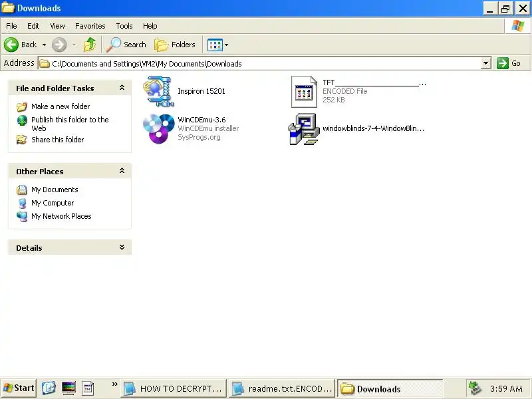
Task: Select the TFT encoded file name
Action: coord(374,82)
